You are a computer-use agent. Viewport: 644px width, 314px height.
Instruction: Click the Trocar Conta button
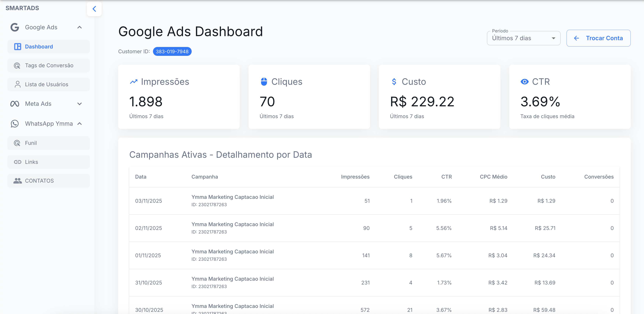(x=599, y=38)
